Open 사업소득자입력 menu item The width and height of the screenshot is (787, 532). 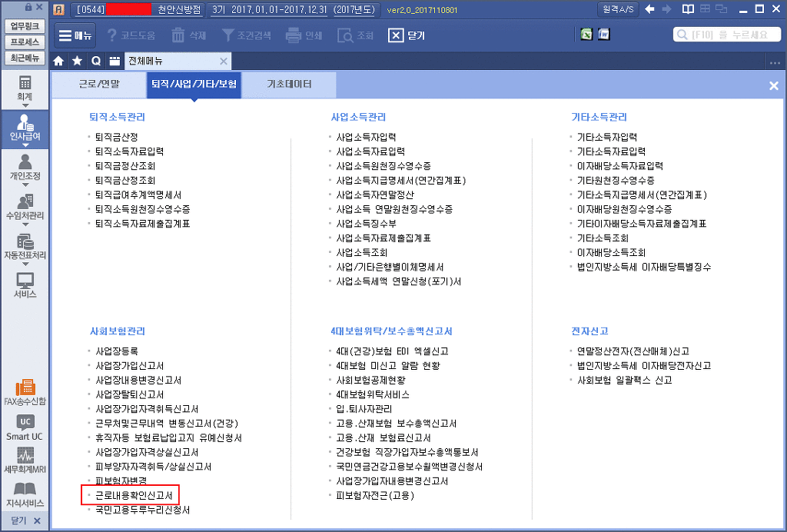[x=366, y=137]
